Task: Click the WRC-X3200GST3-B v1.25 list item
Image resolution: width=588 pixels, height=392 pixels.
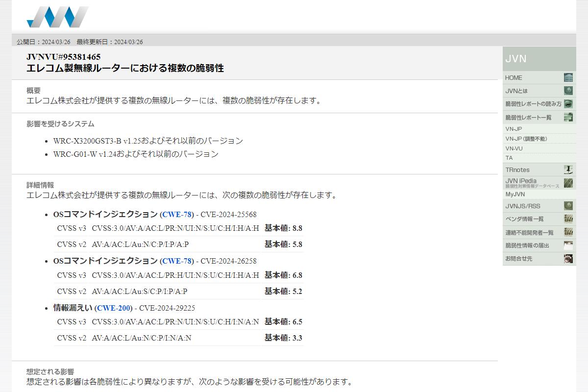Action: pos(148,141)
